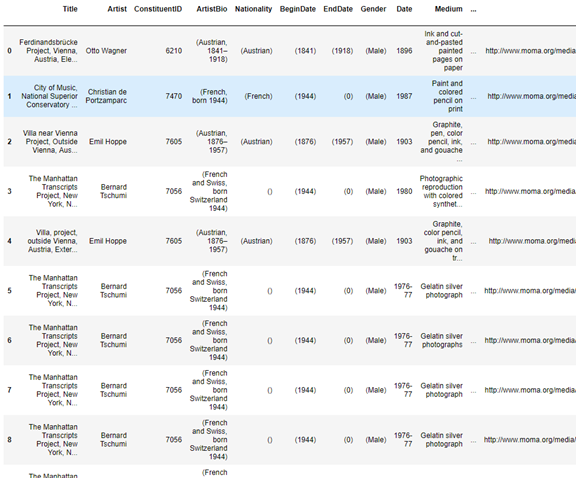Select the Paint and colored pencil medium cell
This screenshot has height=478, width=576.
pos(447,96)
